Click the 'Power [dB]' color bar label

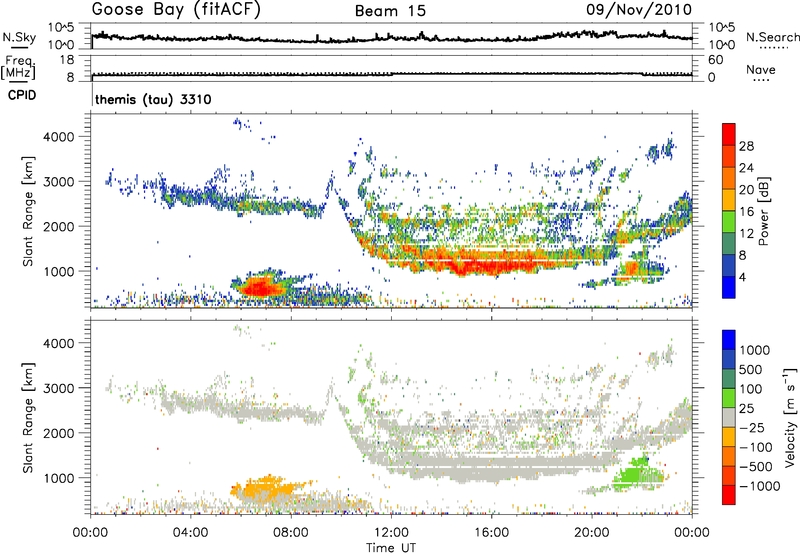point(764,211)
